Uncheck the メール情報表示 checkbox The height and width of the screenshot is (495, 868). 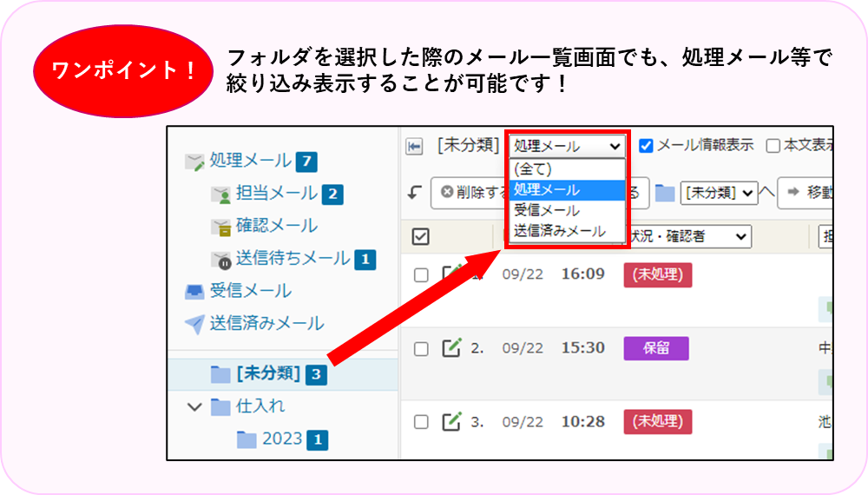click(x=646, y=146)
